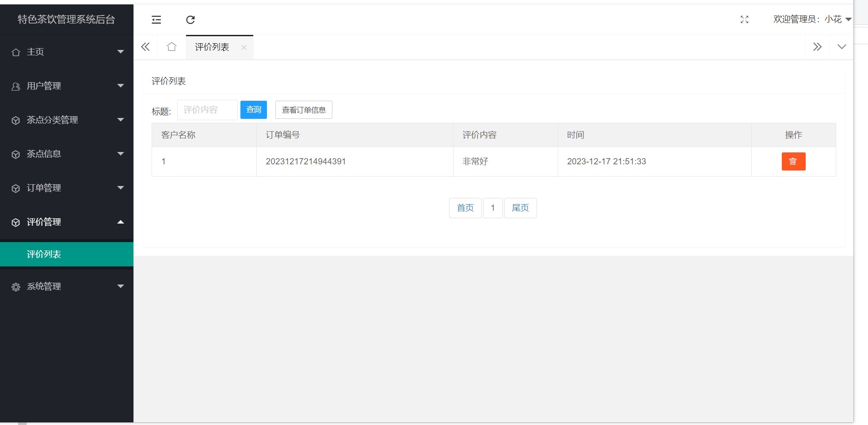Collapse the sidebar with the menu-fold icon

click(x=156, y=19)
